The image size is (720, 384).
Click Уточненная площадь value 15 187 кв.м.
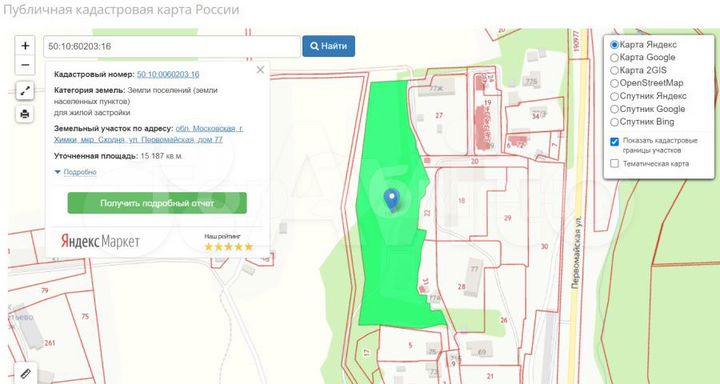click(162, 156)
